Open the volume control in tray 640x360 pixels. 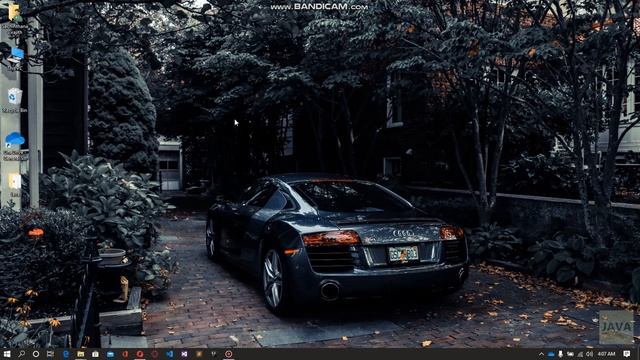coord(589,354)
